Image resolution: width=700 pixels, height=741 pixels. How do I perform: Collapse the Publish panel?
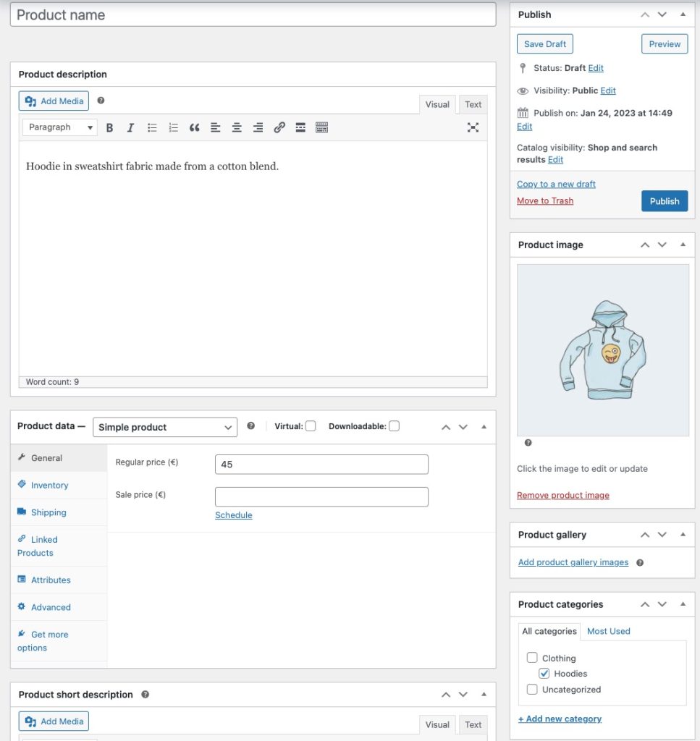pos(683,14)
